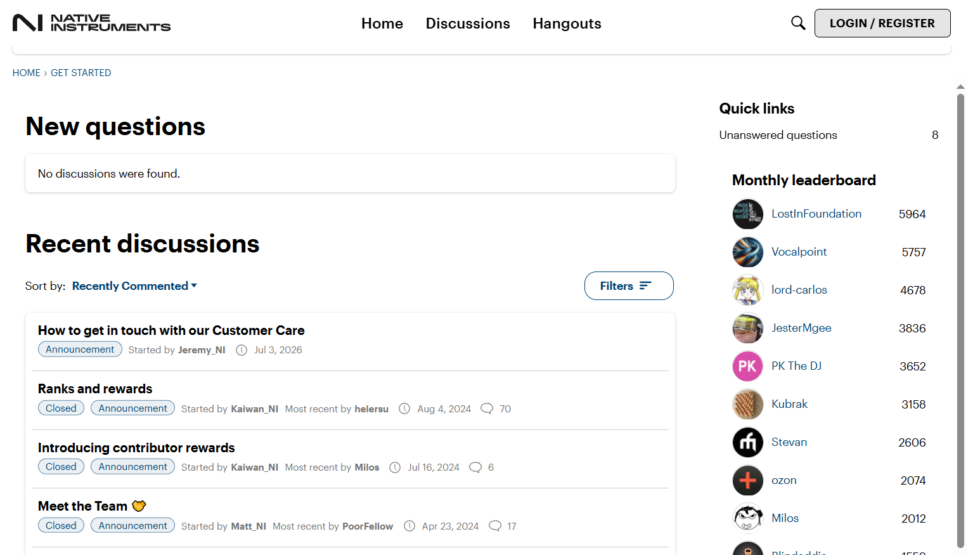Screen dimensions: 980x555
Task: Click clock icon beside Jul 16, 2024
Action: [x=395, y=467]
